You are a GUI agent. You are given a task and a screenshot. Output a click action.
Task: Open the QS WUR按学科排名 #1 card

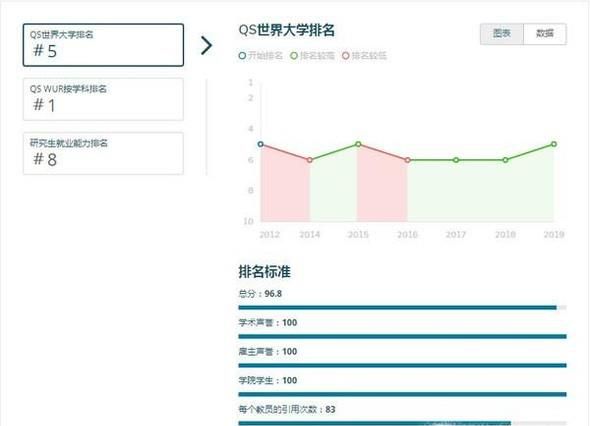tap(103, 99)
